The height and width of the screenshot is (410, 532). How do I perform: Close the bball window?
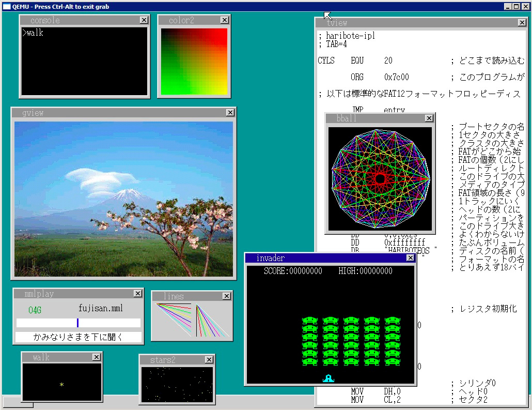(x=429, y=118)
